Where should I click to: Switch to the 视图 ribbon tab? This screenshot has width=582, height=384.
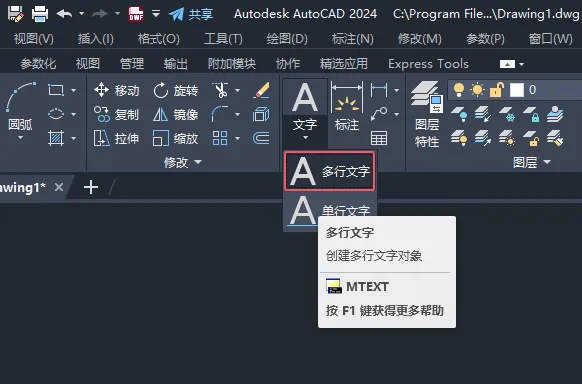[x=88, y=64]
